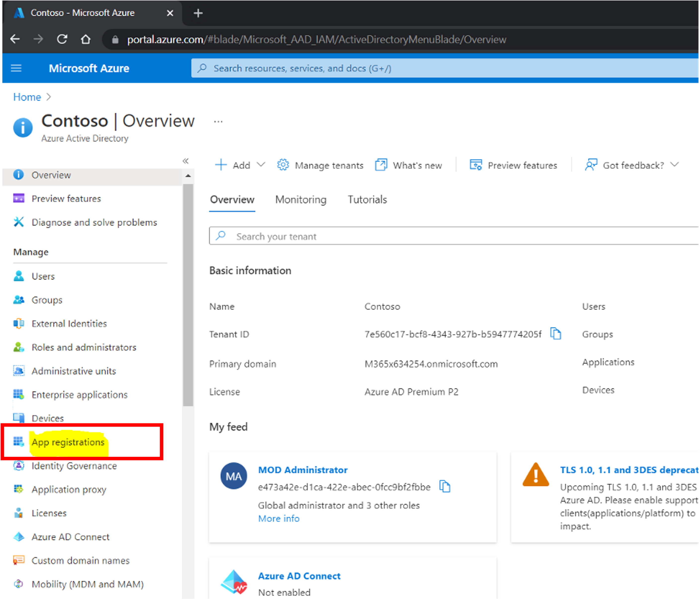Click the Azure AD Connect sidebar icon

click(19, 536)
